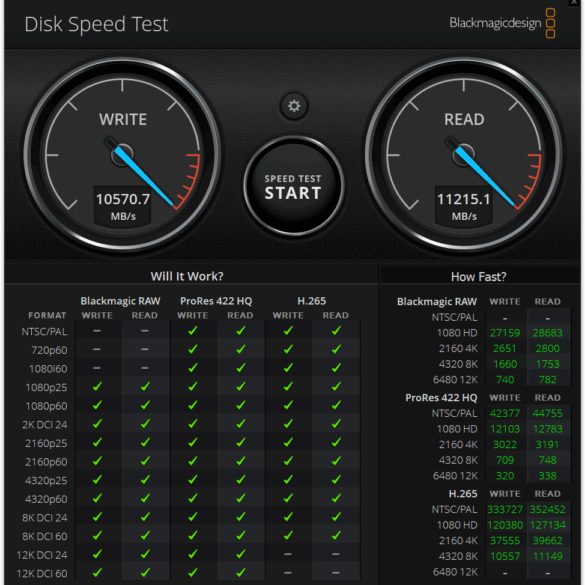Click ProRes 422 HQ write checkmark for 2160p60
Viewport: 585px width, 585px height.
pos(193,461)
